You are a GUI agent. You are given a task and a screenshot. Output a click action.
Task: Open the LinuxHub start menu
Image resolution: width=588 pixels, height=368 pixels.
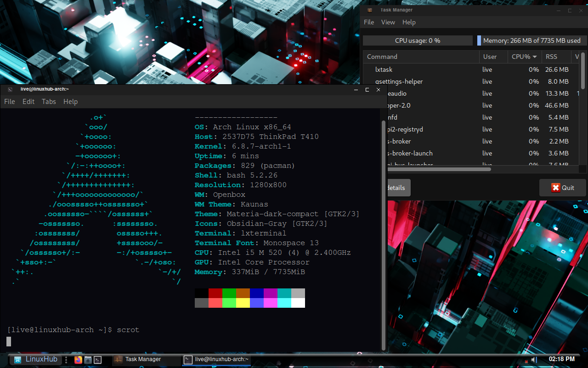pyautogui.click(x=35, y=359)
